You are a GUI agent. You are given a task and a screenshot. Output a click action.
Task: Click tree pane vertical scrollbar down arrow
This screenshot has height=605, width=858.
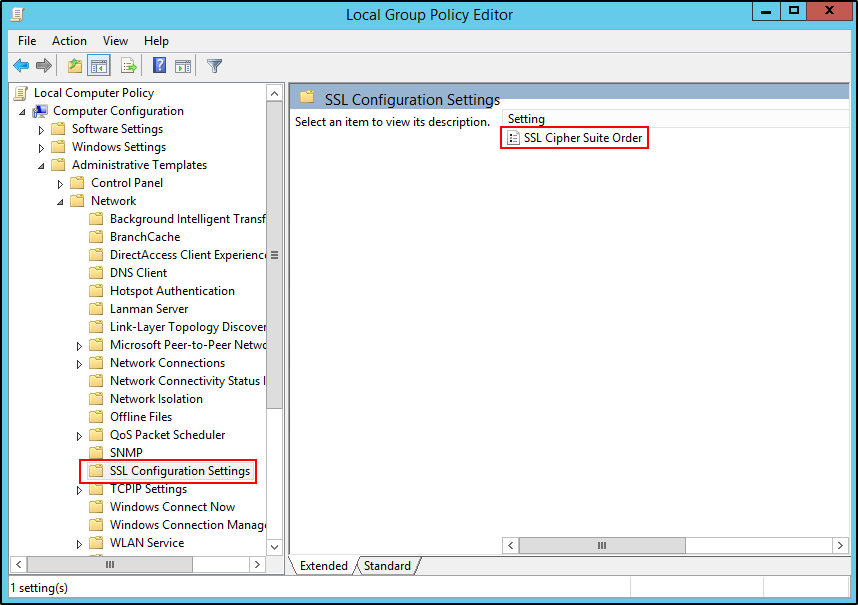click(x=275, y=545)
